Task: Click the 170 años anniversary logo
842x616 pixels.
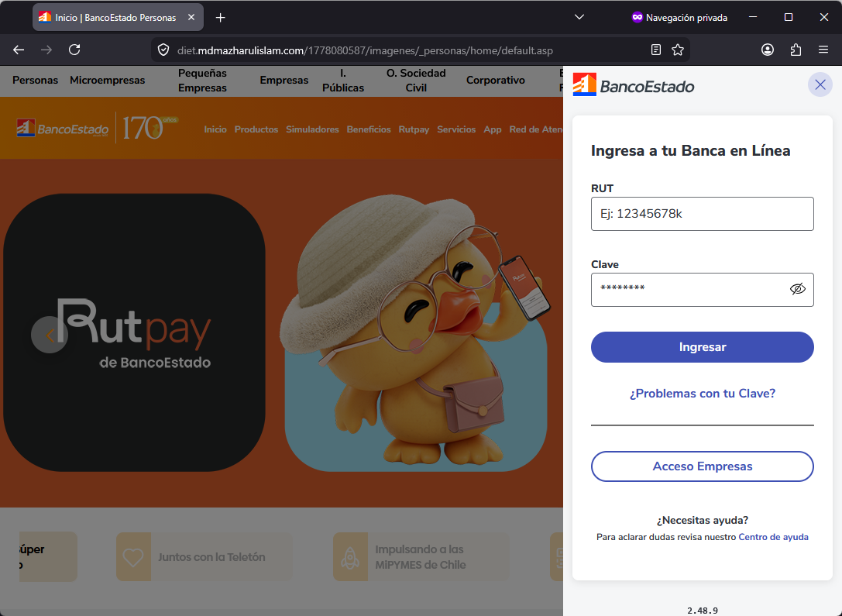Action: coord(149,128)
